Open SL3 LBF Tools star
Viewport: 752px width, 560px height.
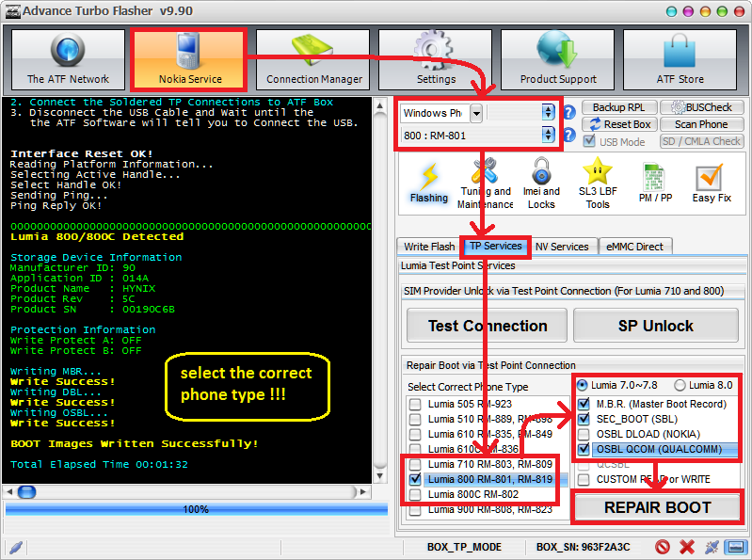click(x=598, y=184)
